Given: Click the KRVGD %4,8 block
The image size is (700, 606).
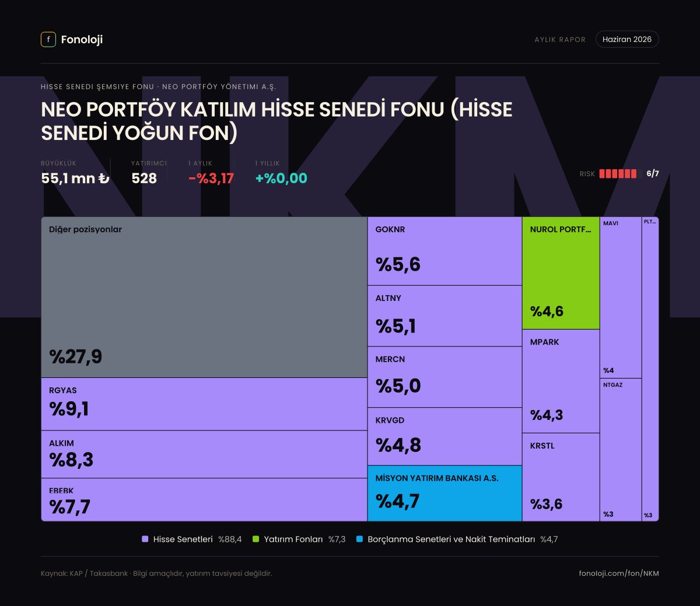Looking at the screenshot, I should click(444, 436).
